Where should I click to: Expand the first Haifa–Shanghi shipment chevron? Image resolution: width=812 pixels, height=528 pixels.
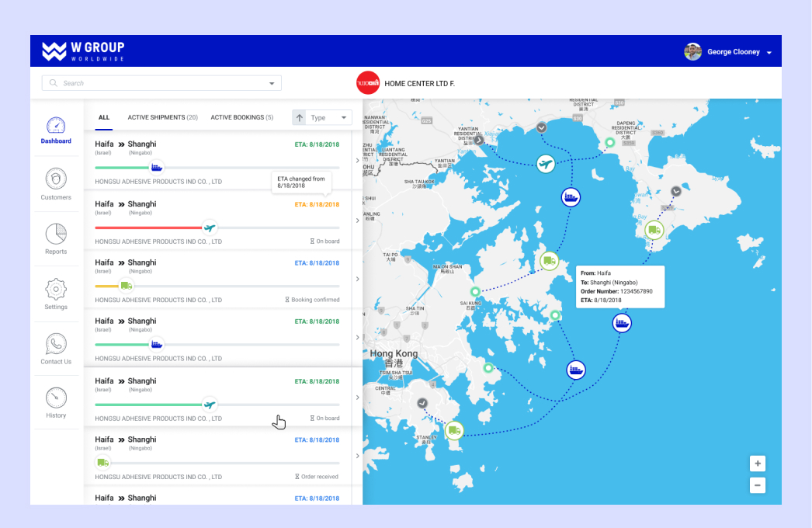pyautogui.click(x=357, y=161)
